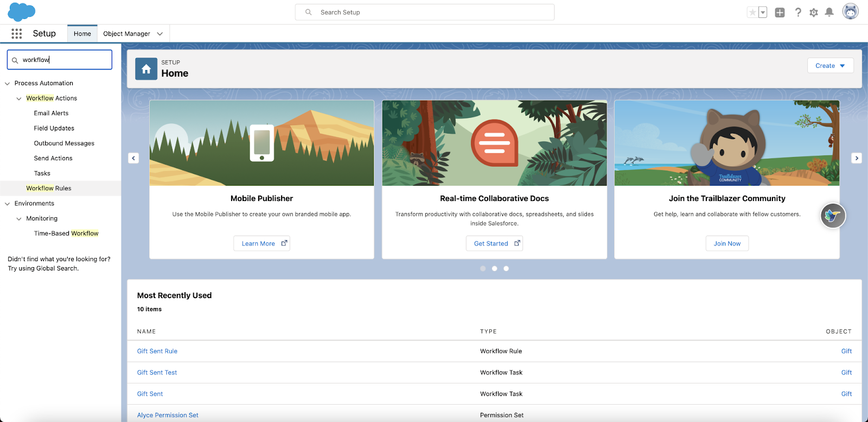Open the Gift object link for Gift Sent Test
This screenshot has height=422, width=868.
tap(846, 373)
